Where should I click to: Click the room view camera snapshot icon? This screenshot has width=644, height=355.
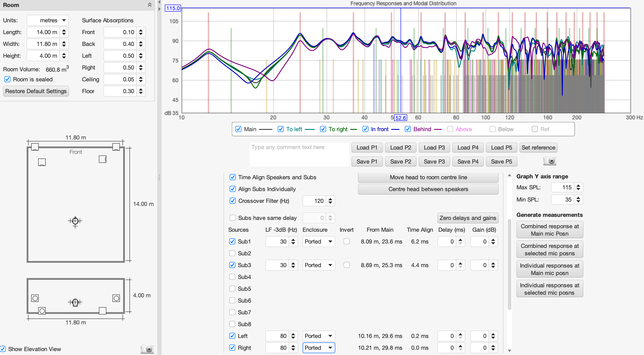(147, 349)
